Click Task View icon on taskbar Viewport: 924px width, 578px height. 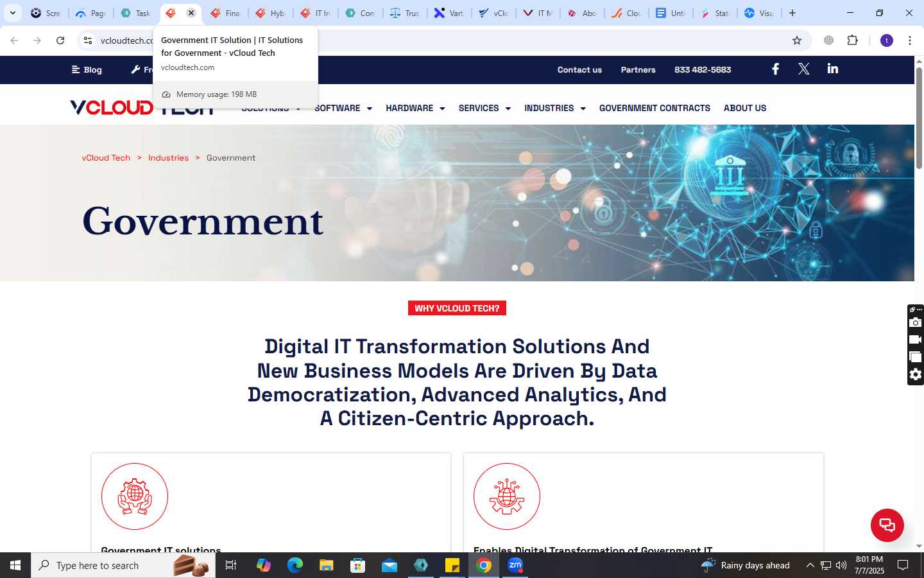tap(231, 565)
